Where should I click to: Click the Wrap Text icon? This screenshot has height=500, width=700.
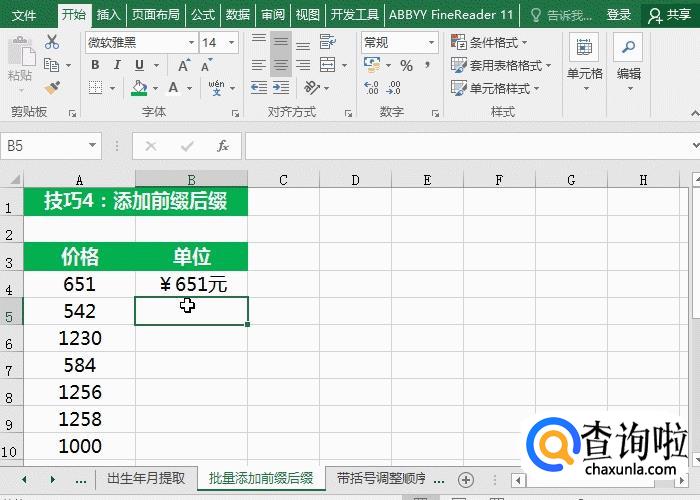pos(328,42)
